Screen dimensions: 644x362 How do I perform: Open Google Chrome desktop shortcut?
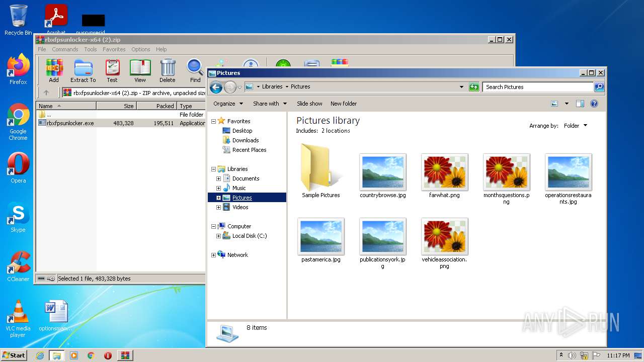[x=18, y=122]
